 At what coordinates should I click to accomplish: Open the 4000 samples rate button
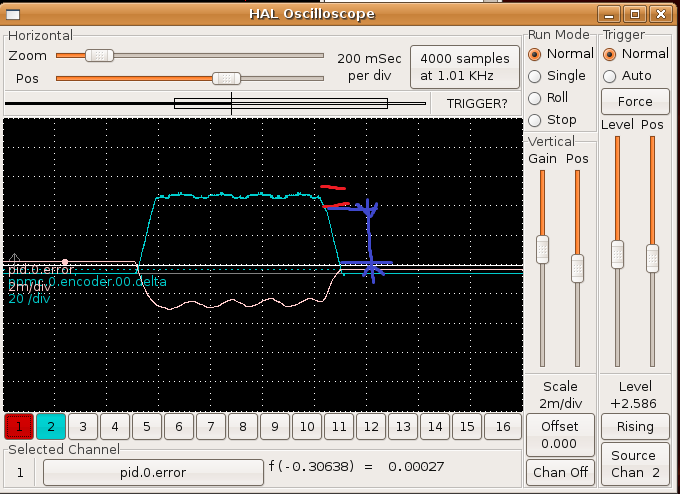pos(465,67)
